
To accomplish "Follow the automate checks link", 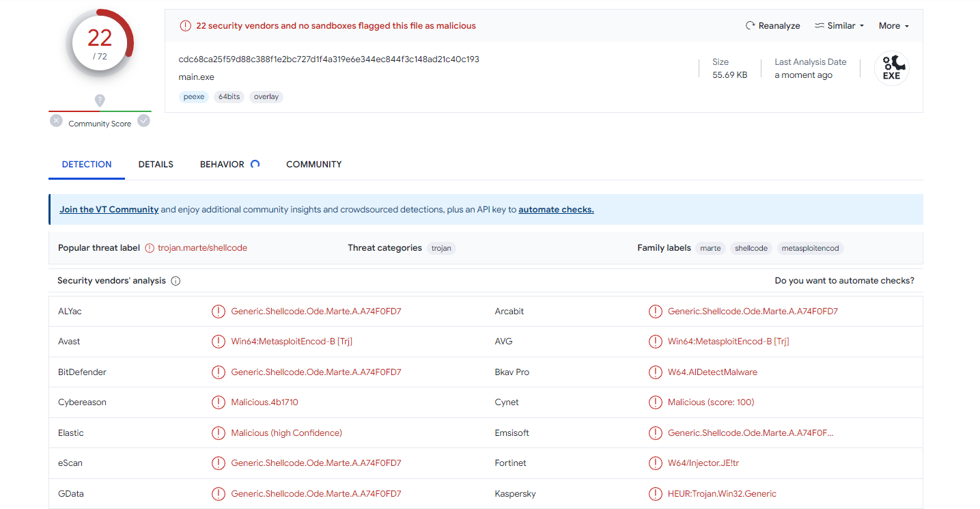I will click(x=556, y=210).
